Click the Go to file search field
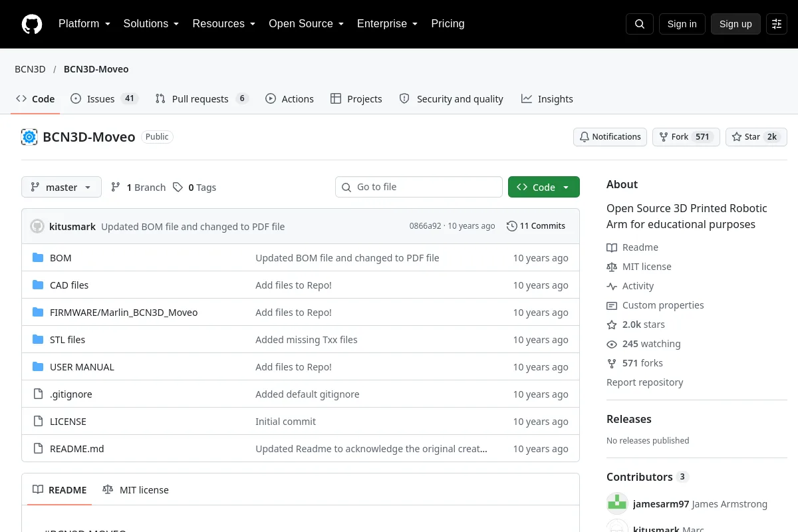The width and height of the screenshot is (798, 532). (x=419, y=187)
